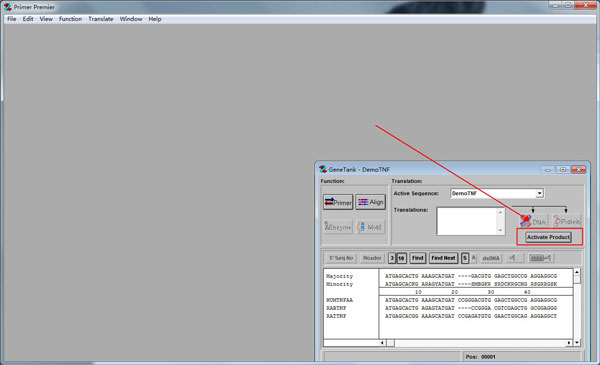The image size is (600, 365).
Task: Click the Activate Product button
Action: [548, 237]
